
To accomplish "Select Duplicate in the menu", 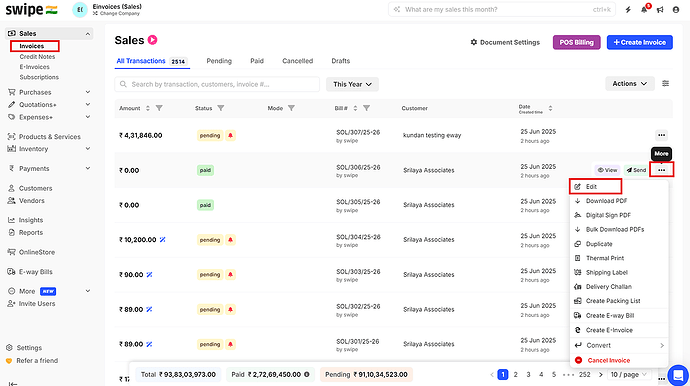I will coord(619,244).
